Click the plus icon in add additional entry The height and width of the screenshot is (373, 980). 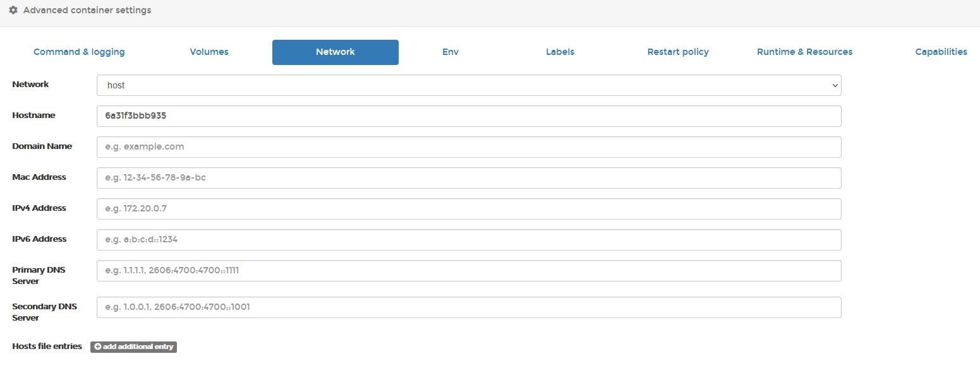tap(97, 346)
